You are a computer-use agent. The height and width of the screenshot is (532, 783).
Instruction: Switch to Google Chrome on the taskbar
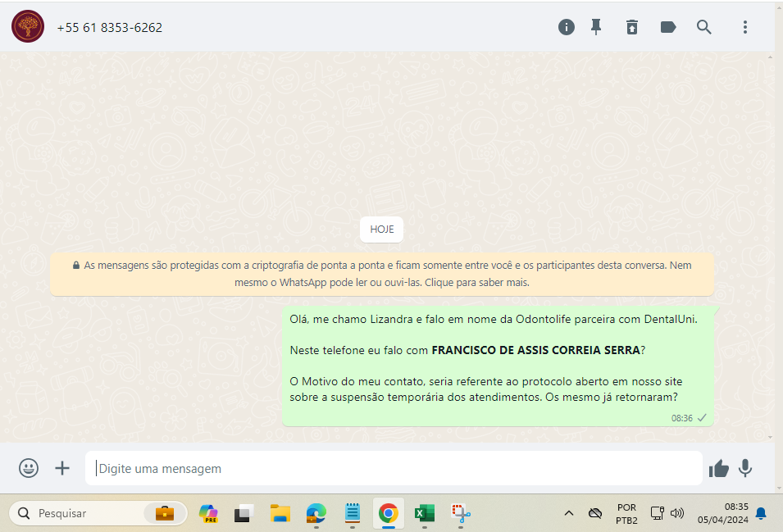[389, 513]
